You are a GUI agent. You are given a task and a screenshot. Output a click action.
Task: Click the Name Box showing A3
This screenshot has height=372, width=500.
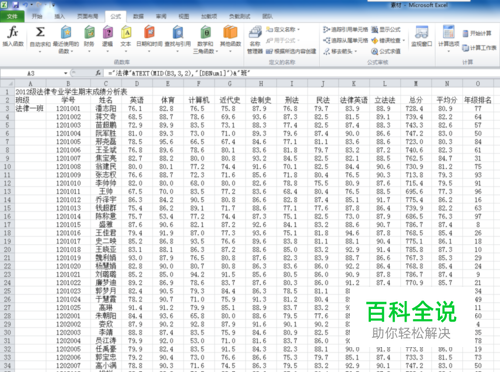31,73
